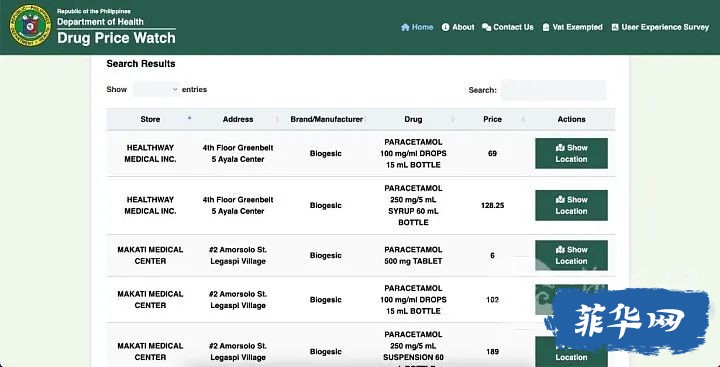
Task: Sort table by Price column
Action: [492, 119]
